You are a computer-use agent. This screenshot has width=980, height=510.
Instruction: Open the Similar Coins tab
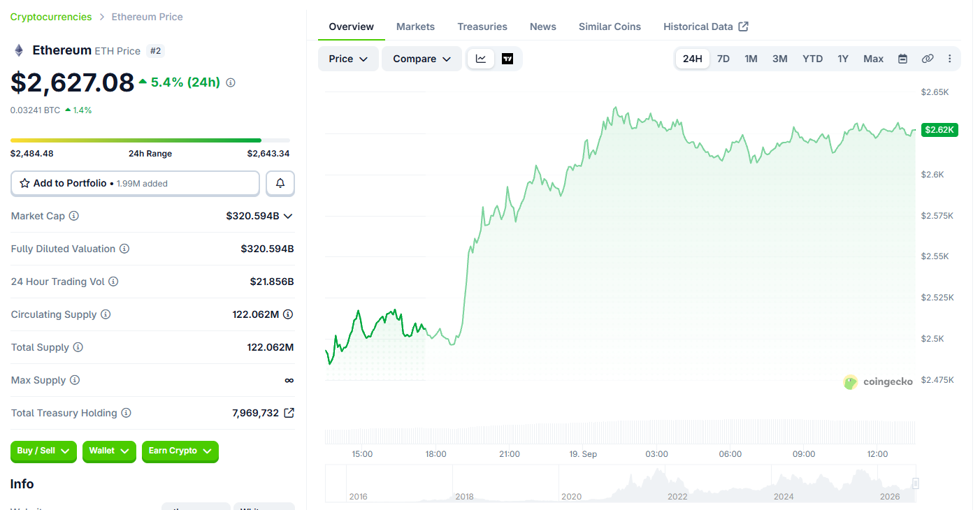tap(610, 27)
